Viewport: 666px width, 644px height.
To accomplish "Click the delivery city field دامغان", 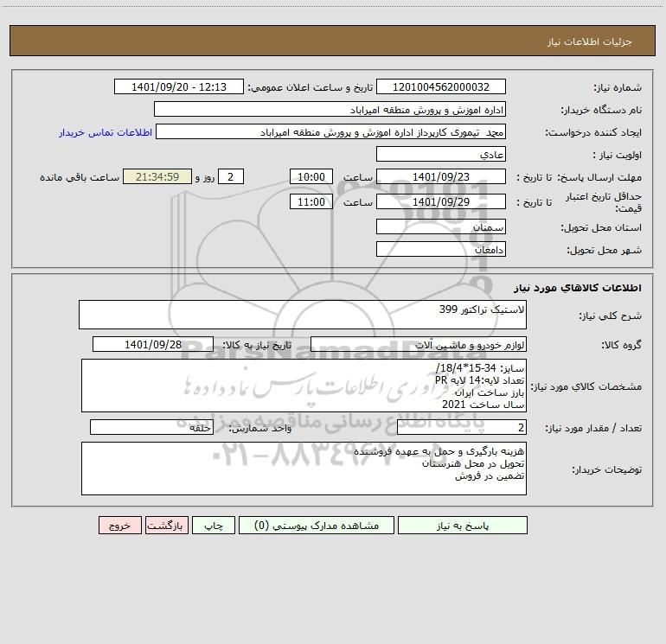I will 441,249.
